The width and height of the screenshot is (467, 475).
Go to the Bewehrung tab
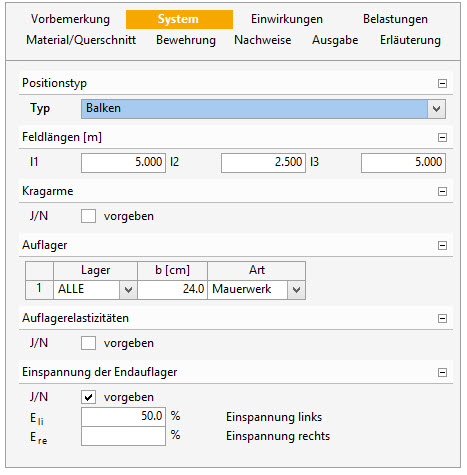coord(186,40)
